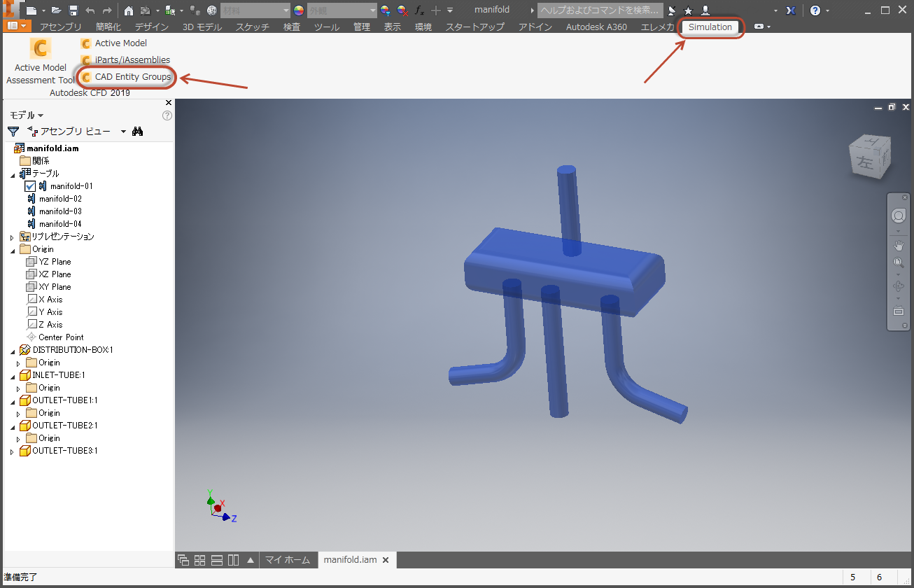Click the iParts/iAssemblies button

[125, 60]
